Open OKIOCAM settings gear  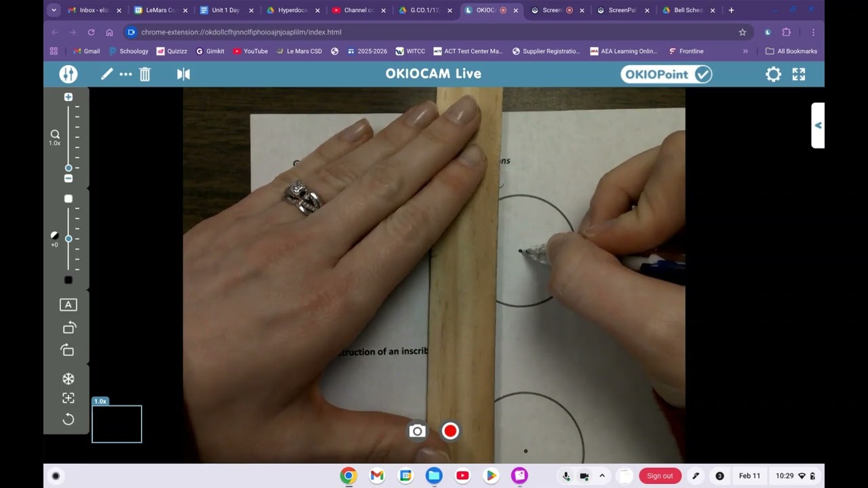pyautogui.click(x=773, y=74)
